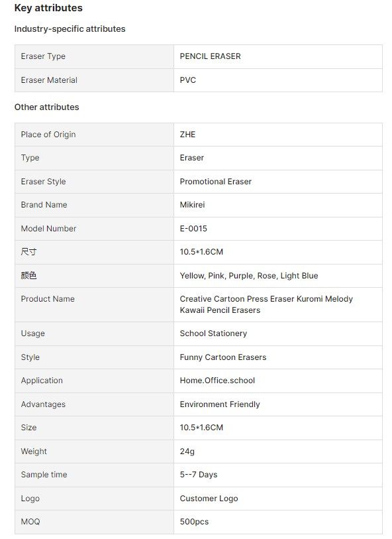Click the Key attributes heading
Viewport: 392px width, 539px height.
point(48,8)
